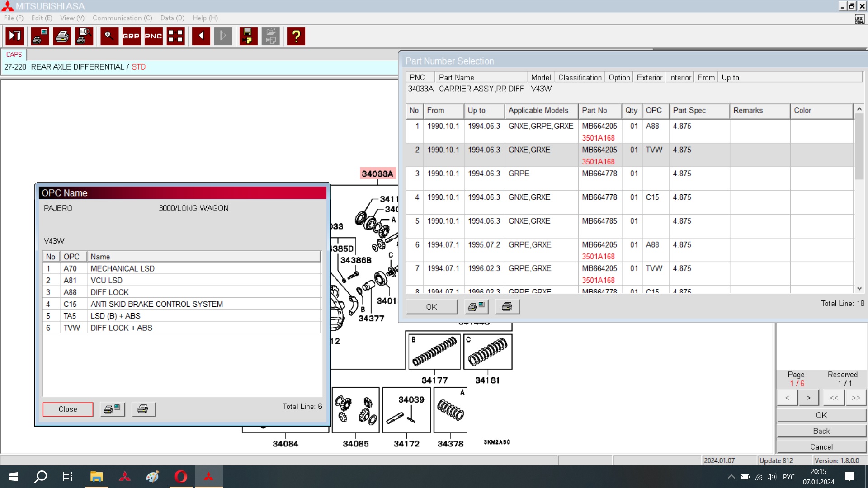Click the print preview toolbar icon
Viewport: 868px width, 488px height.
point(84,36)
